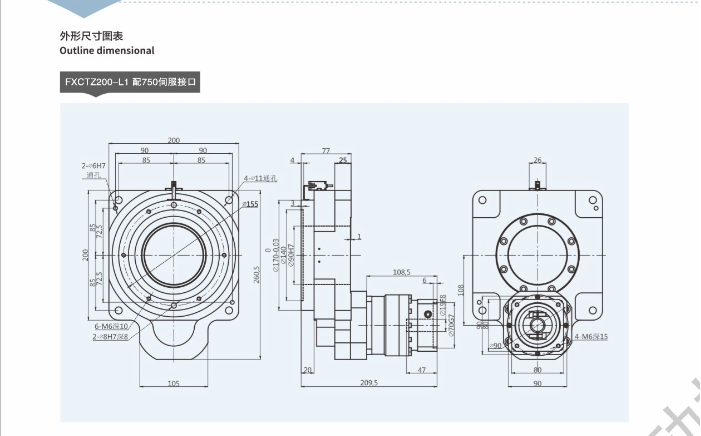Click the 108.5 motor length dimension
The image size is (701, 436).
(403, 271)
